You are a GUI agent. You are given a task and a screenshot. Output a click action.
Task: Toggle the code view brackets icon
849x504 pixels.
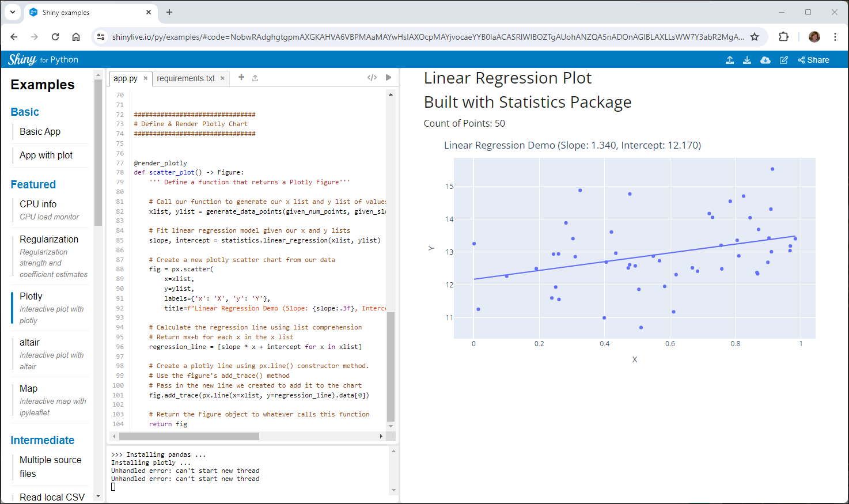click(x=372, y=77)
